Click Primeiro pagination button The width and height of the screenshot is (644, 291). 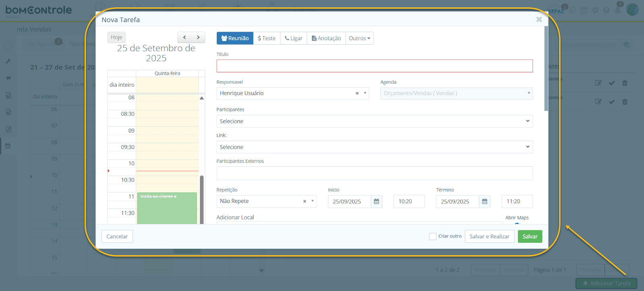point(485,270)
